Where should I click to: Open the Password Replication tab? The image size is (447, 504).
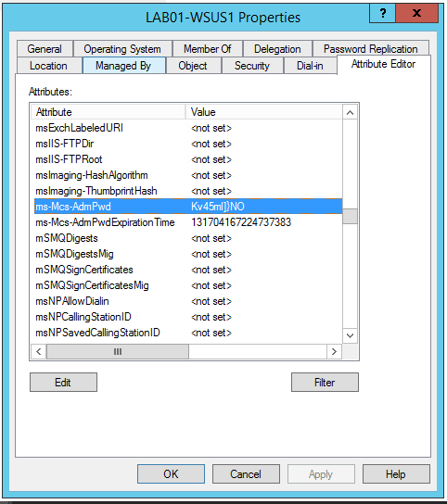click(371, 49)
